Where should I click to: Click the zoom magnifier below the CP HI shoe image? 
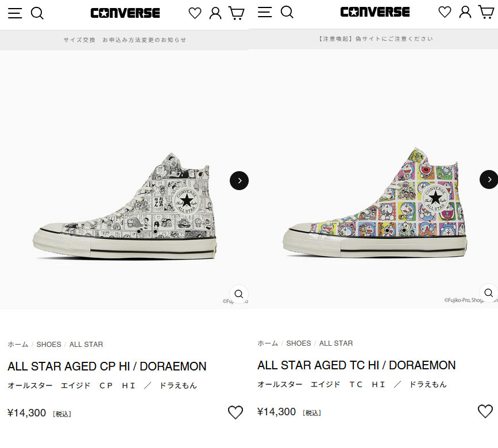(239, 293)
